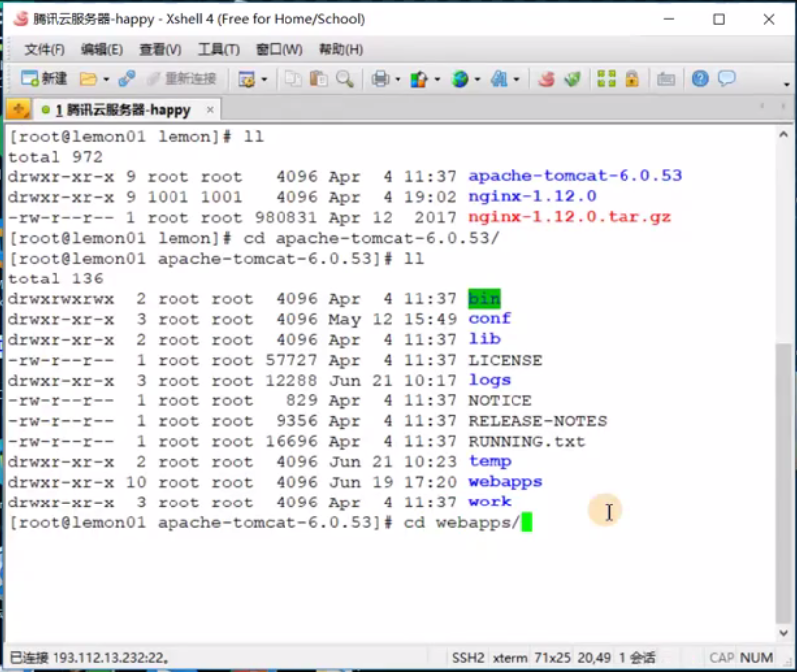Click the tab scroll right arrow
This screenshot has height=672, width=797.
click(x=783, y=106)
